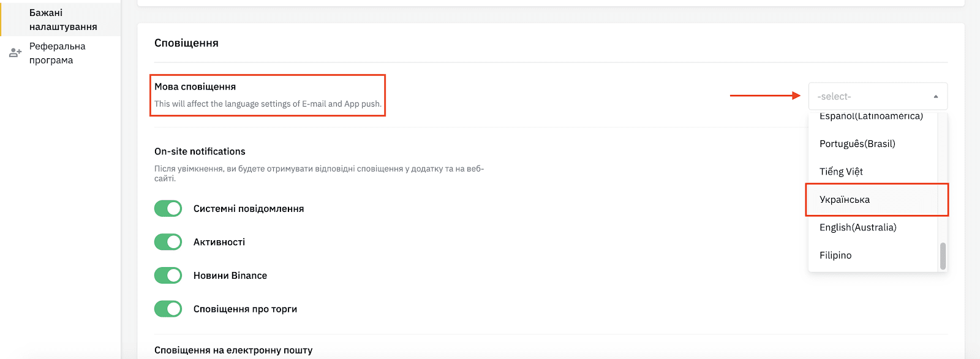The height and width of the screenshot is (359, 980).
Task: Click the Сповіщення section title
Action: [x=186, y=43]
